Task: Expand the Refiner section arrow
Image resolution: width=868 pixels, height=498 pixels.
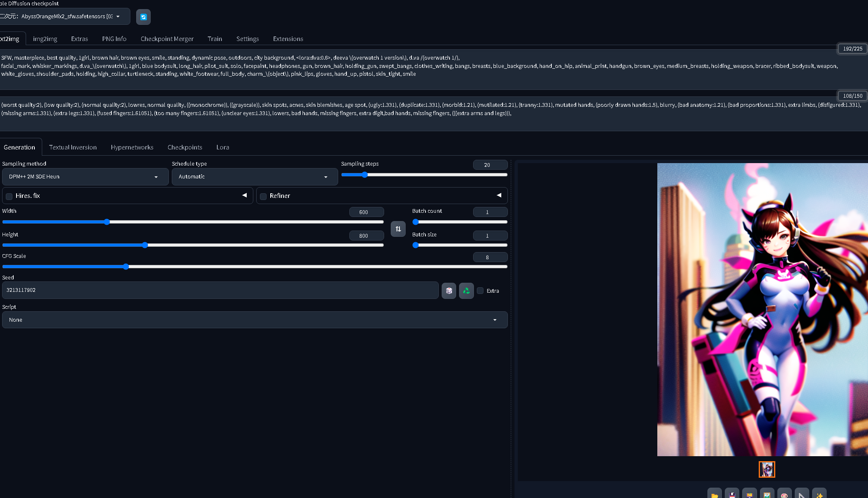Action: (x=499, y=195)
